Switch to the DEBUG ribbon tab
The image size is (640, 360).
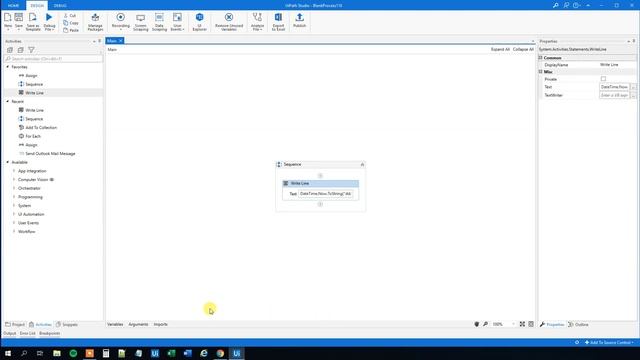point(60,5)
